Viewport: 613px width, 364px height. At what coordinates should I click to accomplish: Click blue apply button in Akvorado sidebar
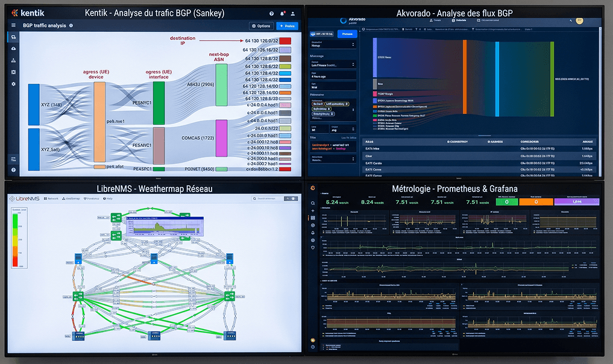(347, 34)
